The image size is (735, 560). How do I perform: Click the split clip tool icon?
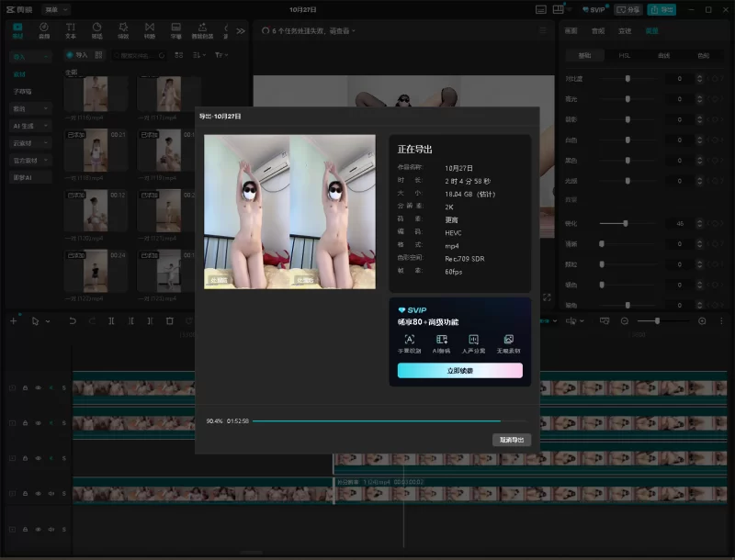[111, 321]
